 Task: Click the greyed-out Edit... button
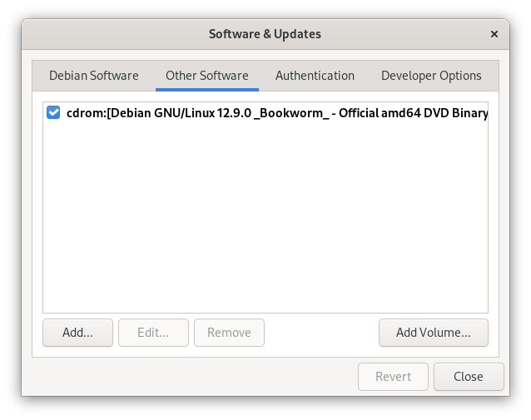coord(153,333)
